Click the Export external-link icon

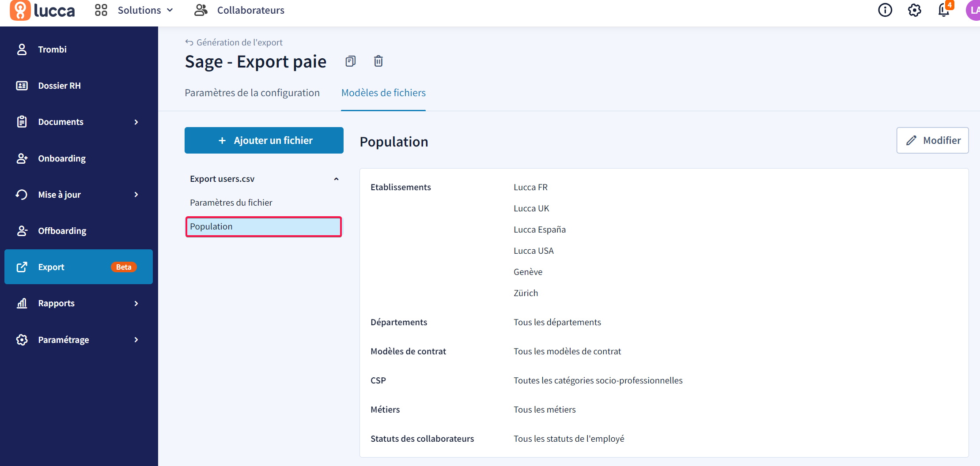point(22,267)
